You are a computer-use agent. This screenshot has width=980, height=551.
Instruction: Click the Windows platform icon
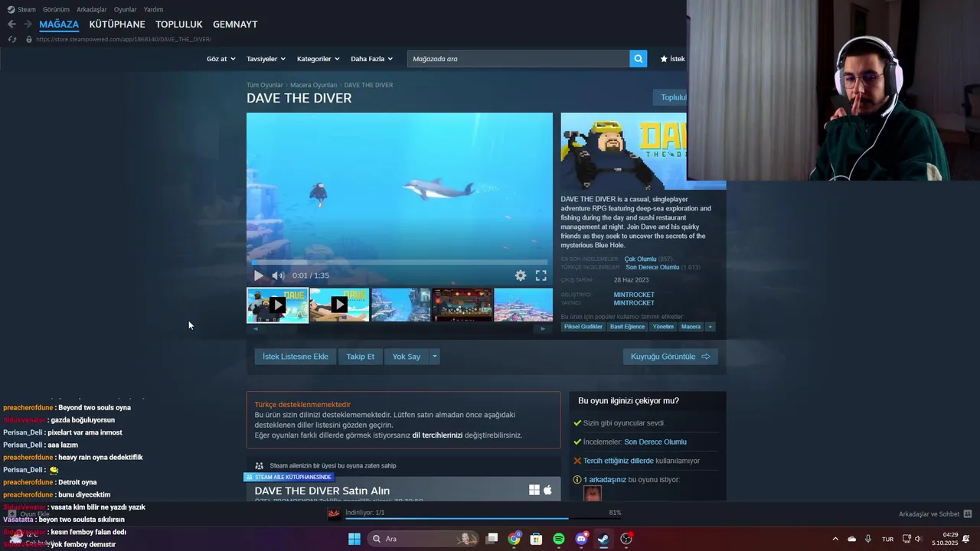(x=534, y=490)
